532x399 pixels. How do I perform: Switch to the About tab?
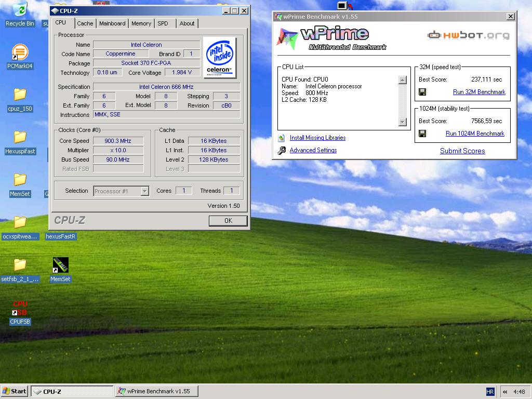pos(187,23)
